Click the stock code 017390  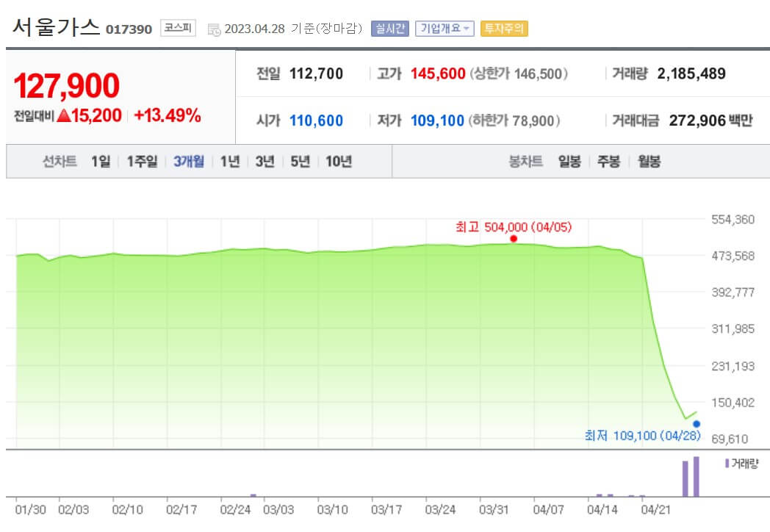point(129,29)
